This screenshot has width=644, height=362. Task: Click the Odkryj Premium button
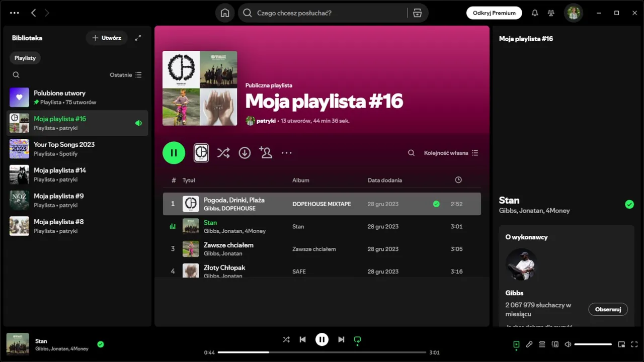(x=494, y=13)
